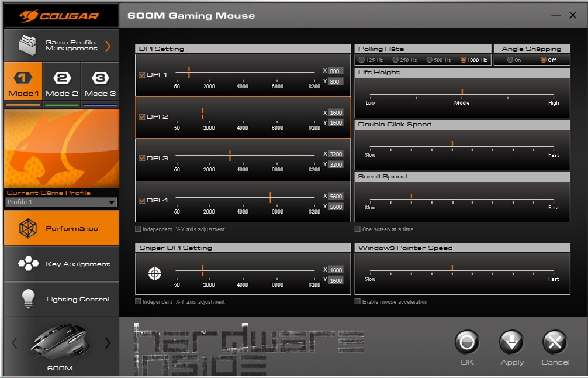
Task: Click the Key Assignment hexagons icon
Action: click(29, 263)
